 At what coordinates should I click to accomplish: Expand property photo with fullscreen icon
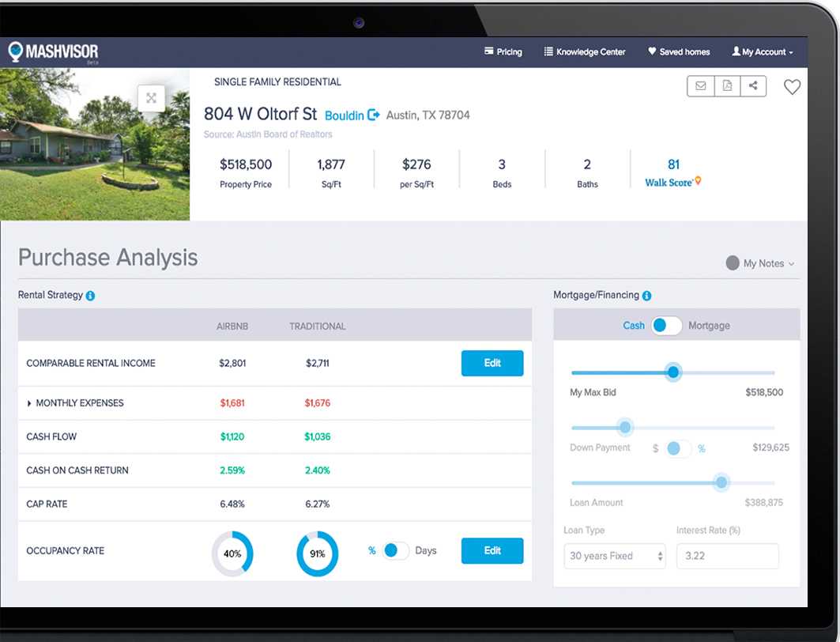(151, 98)
